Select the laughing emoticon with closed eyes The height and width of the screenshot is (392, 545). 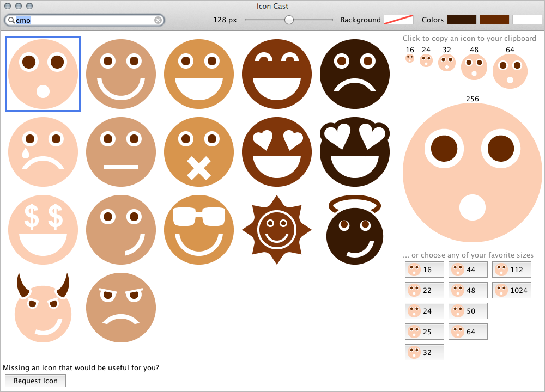click(x=277, y=74)
